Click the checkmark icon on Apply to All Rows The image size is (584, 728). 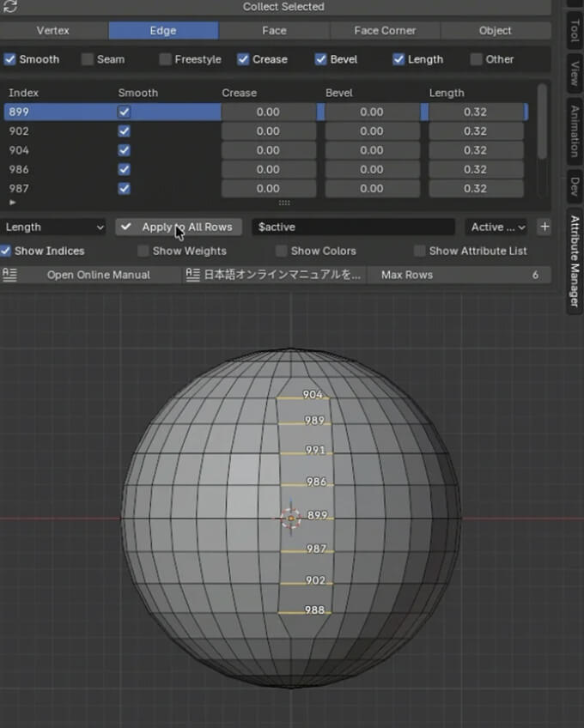pos(127,227)
